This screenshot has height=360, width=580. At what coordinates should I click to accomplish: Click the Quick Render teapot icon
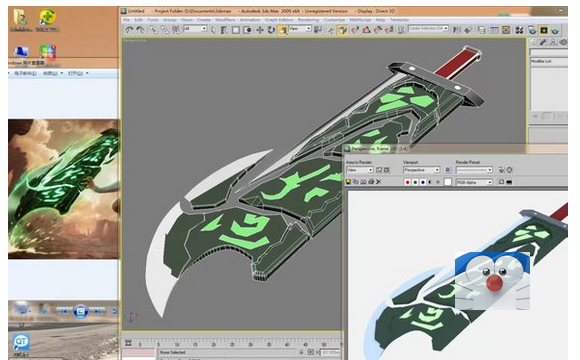click(x=554, y=30)
